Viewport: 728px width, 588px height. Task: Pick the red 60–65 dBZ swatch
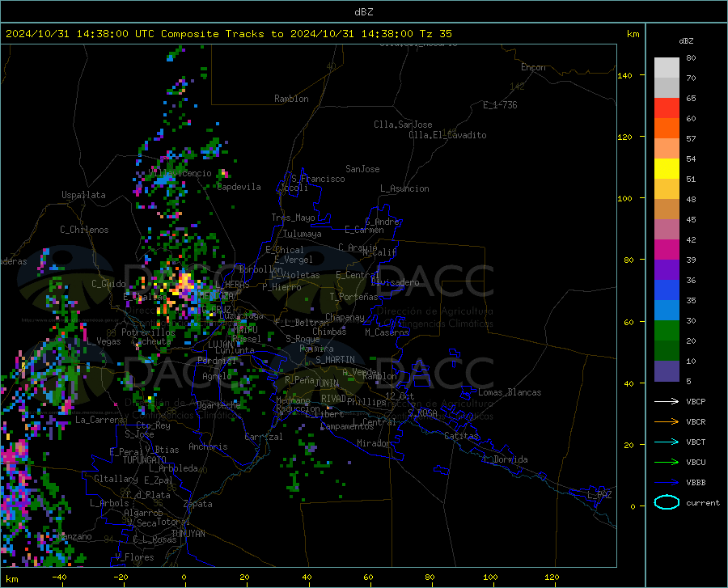pos(667,108)
